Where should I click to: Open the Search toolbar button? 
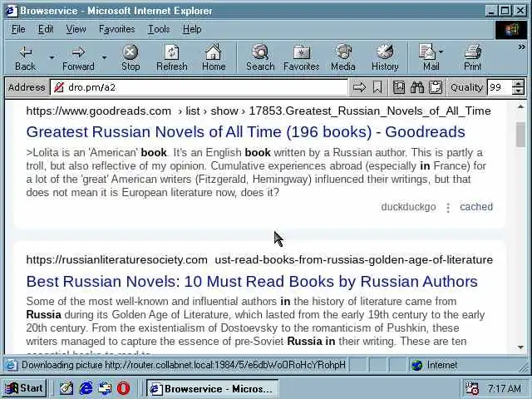[260, 57]
